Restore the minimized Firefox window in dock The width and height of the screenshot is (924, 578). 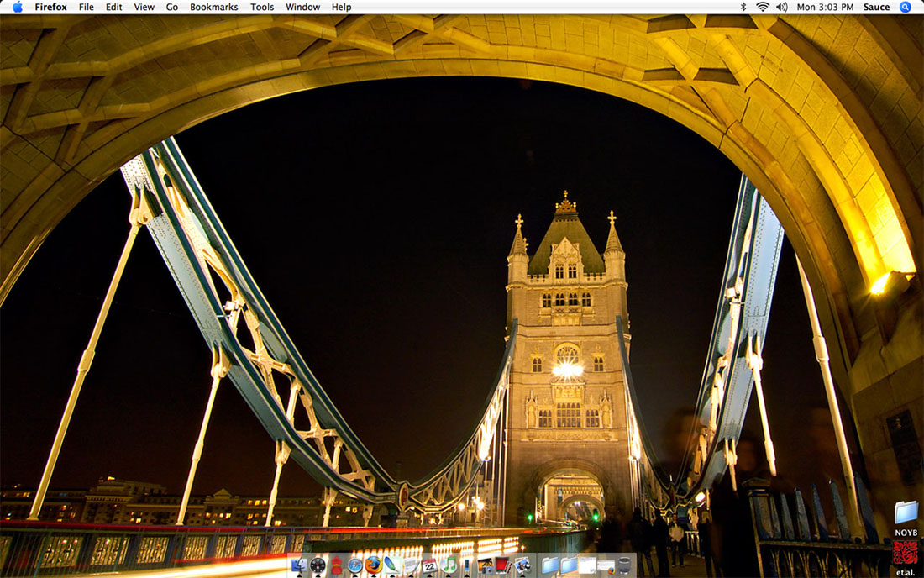click(606, 566)
